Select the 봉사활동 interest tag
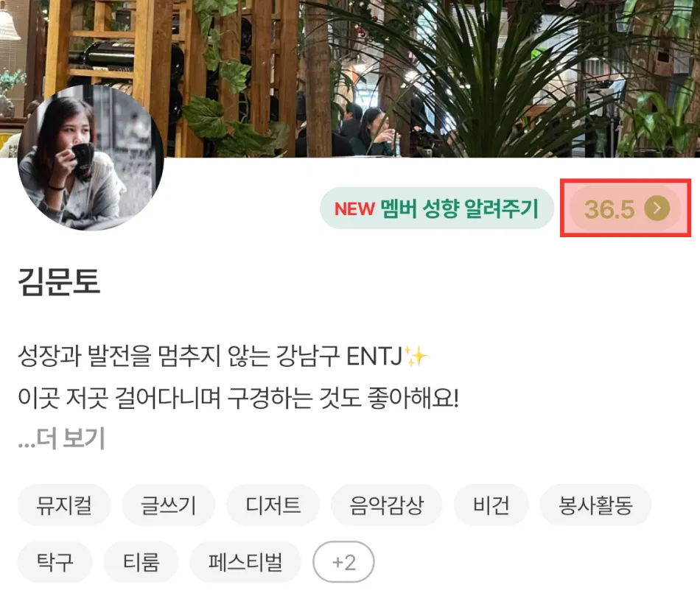 point(595,505)
